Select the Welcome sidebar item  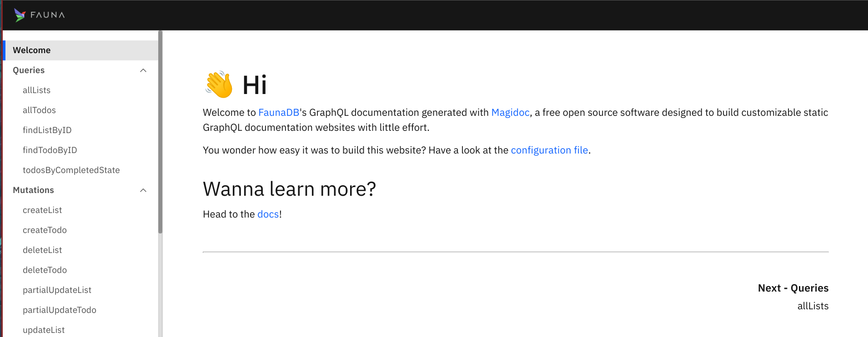click(80, 50)
